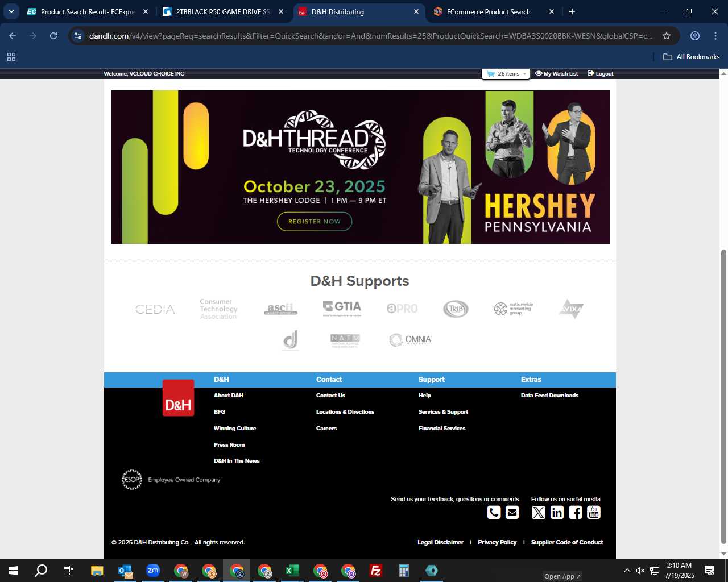Screen dimensions: 728x582
Task: Click the Logout link
Action: 601,74
